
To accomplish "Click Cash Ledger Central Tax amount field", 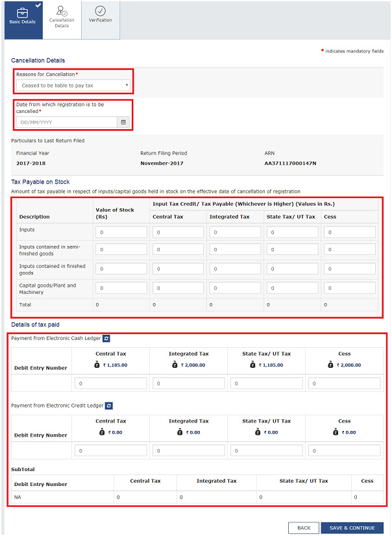I will (111, 384).
